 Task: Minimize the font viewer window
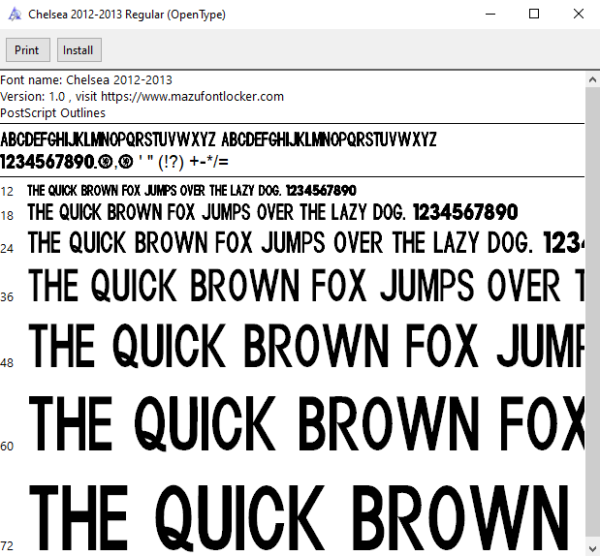tap(490, 14)
